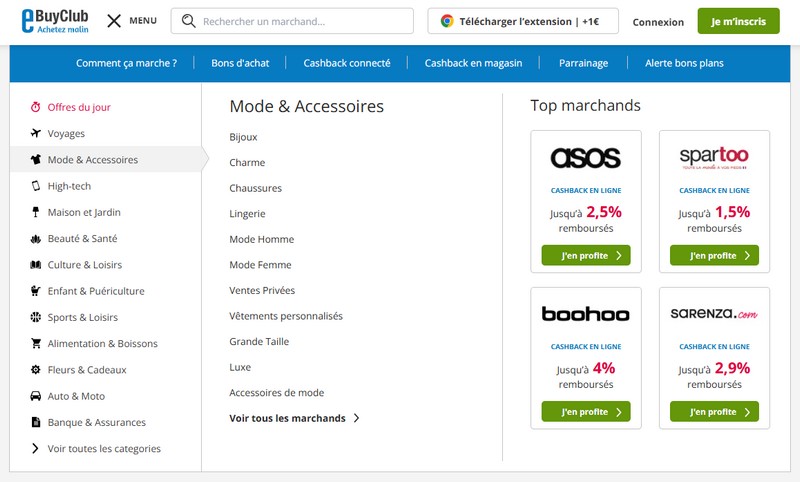
Task: Open Bons d'achat in blue bar
Action: pyautogui.click(x=240, y=63)
